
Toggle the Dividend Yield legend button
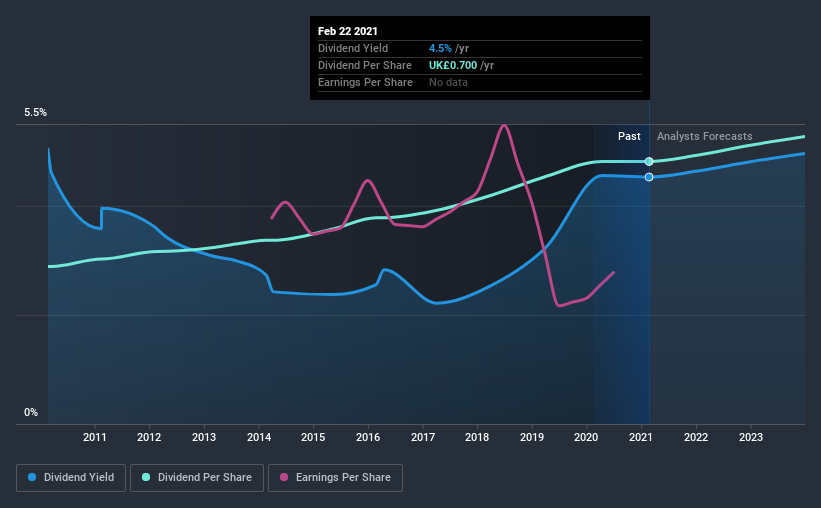pos(71,478)
